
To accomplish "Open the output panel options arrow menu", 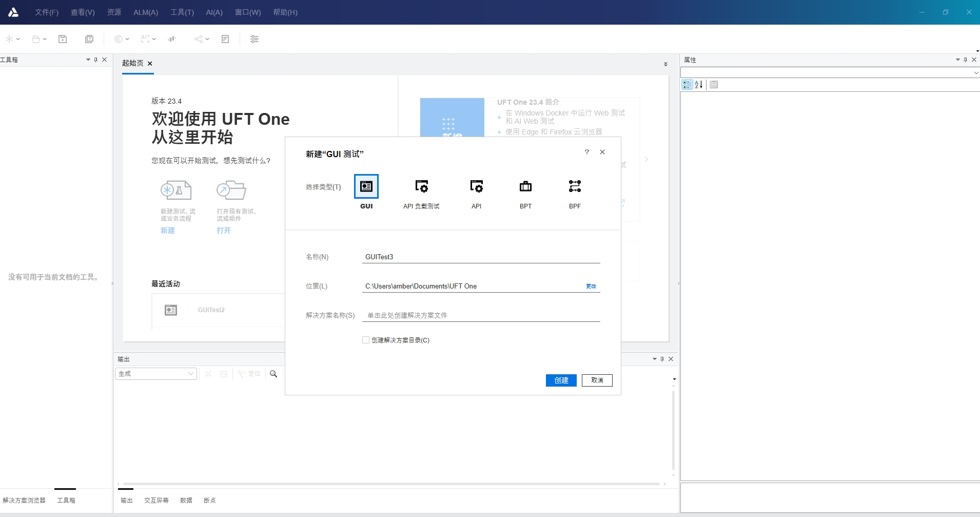I will (x=654, y=359).
